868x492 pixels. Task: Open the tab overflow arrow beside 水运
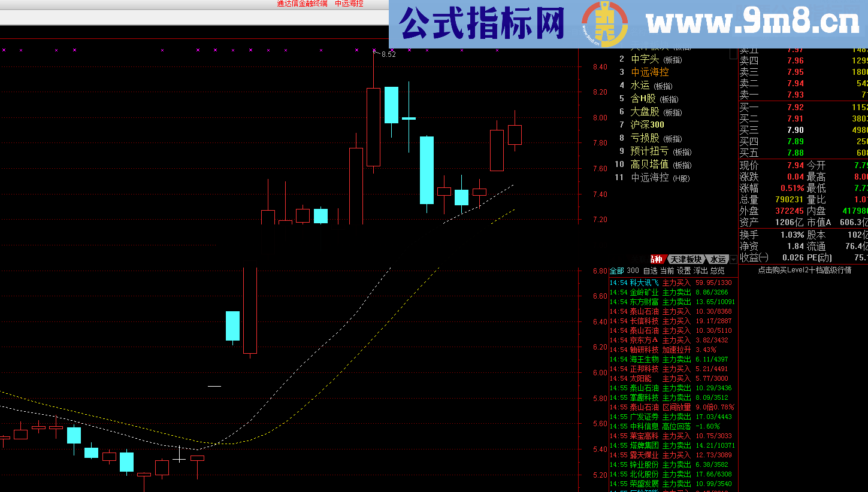pyautogui.click(x=733, y=259)
